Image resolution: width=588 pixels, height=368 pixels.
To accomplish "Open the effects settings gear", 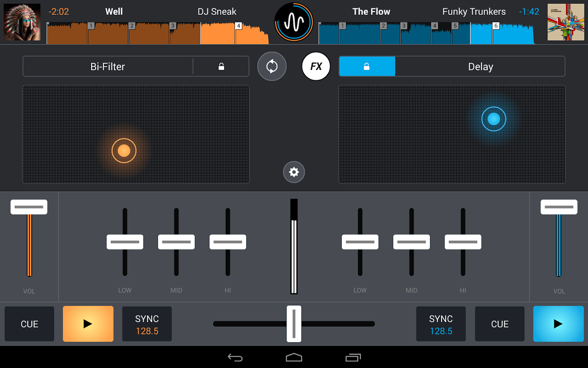I will coord(294,172).
